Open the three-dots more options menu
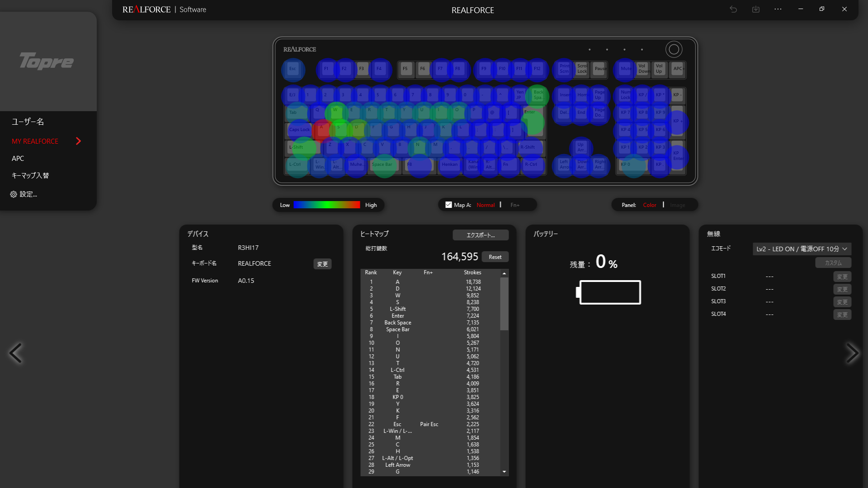 click(x=778, y=9)
